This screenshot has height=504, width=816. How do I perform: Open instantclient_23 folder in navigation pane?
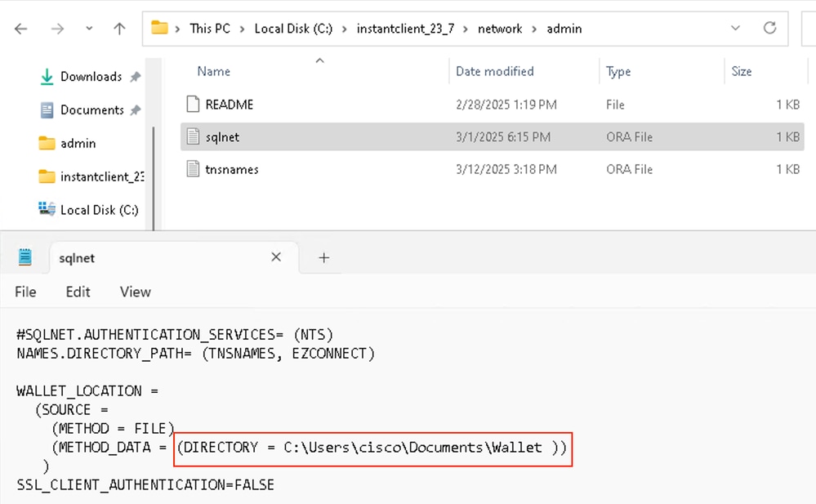[102, 176]
